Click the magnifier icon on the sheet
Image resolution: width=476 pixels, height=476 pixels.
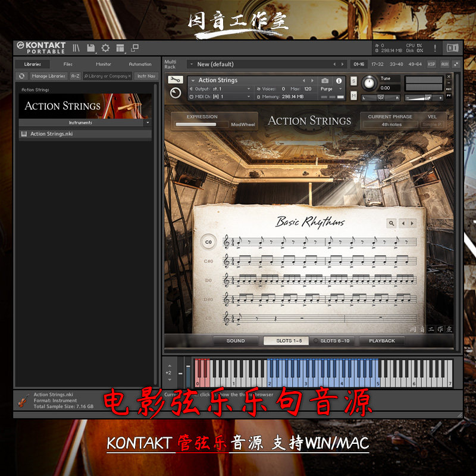(392, 224)
